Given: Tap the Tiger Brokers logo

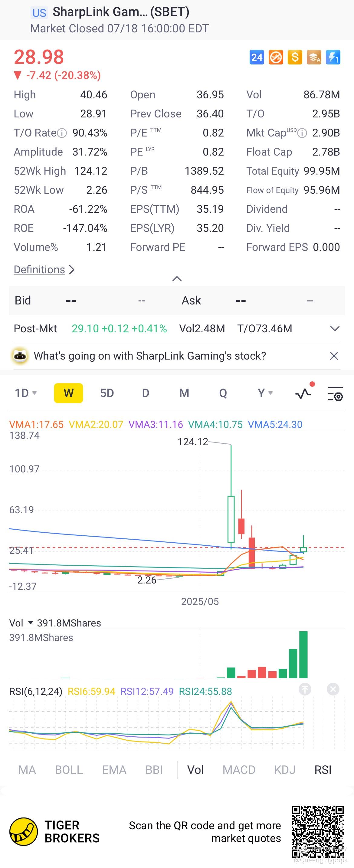Looking at the screenshot, I should pos(24,831).
